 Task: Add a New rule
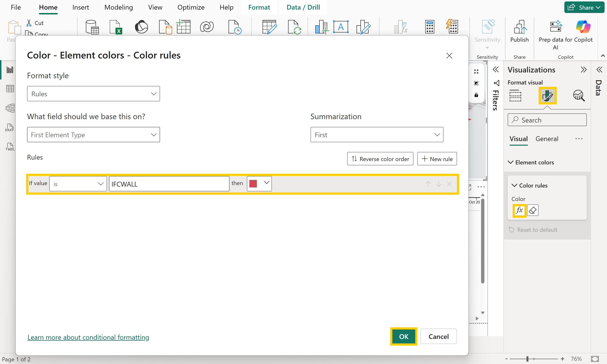pyautogui.click(x=437, y=159)
